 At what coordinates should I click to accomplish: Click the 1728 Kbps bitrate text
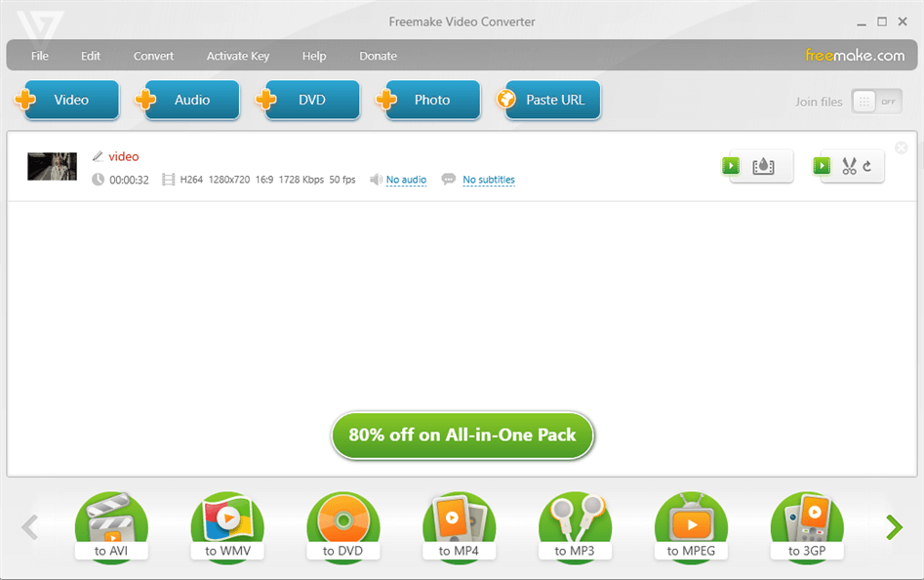pos(301,180)
